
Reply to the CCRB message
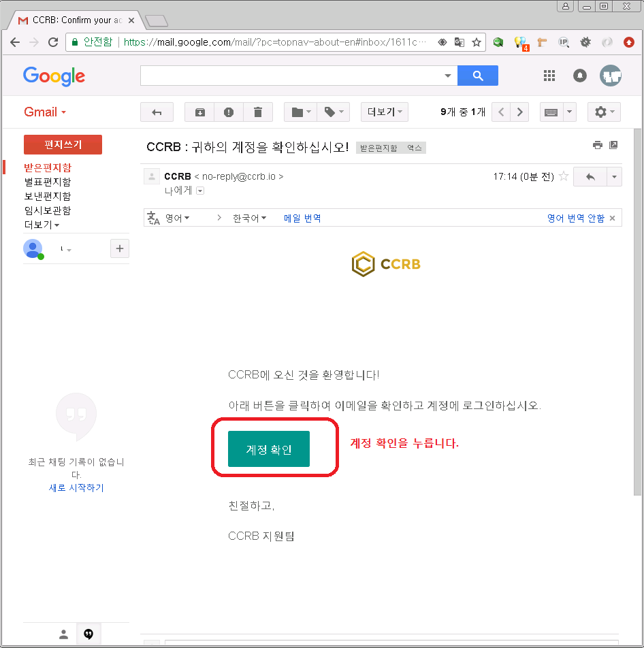point(590,177)
